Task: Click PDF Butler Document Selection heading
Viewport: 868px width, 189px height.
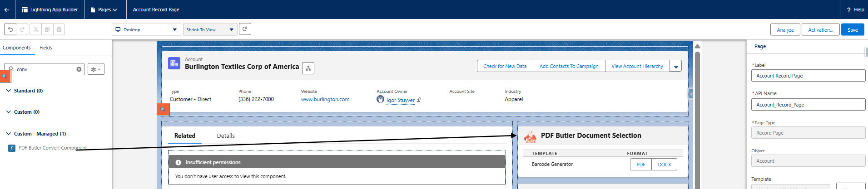Action: (591, 136)
